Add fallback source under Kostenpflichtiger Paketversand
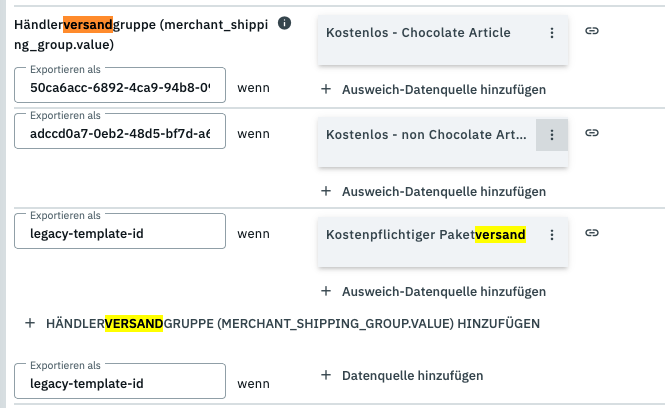The image size is (665, 408). click(x=433, y=292)
